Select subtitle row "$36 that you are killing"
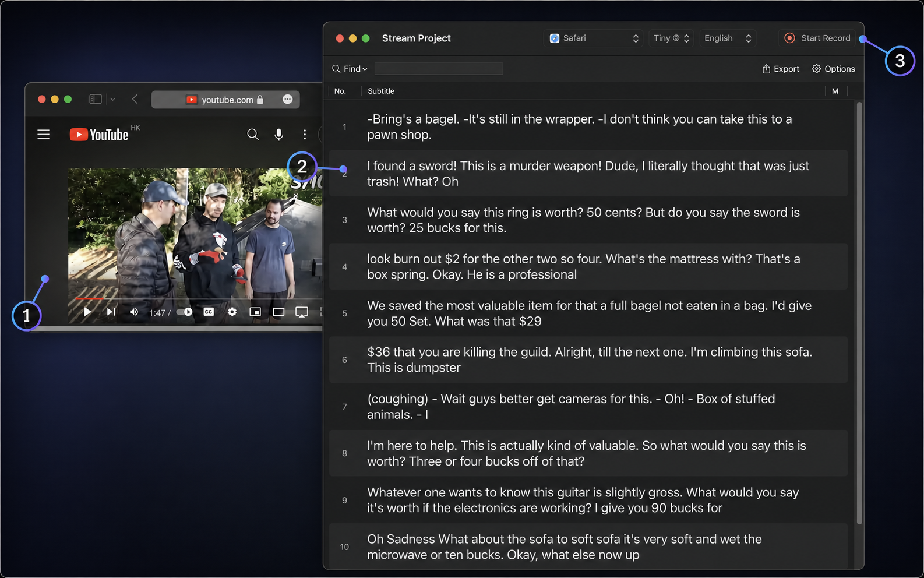The width and height of the screenshot is (924, 578). point(588,360)
